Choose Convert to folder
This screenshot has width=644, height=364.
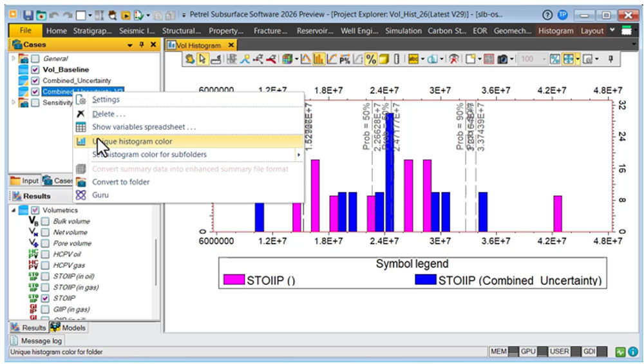tap(189, 182)
